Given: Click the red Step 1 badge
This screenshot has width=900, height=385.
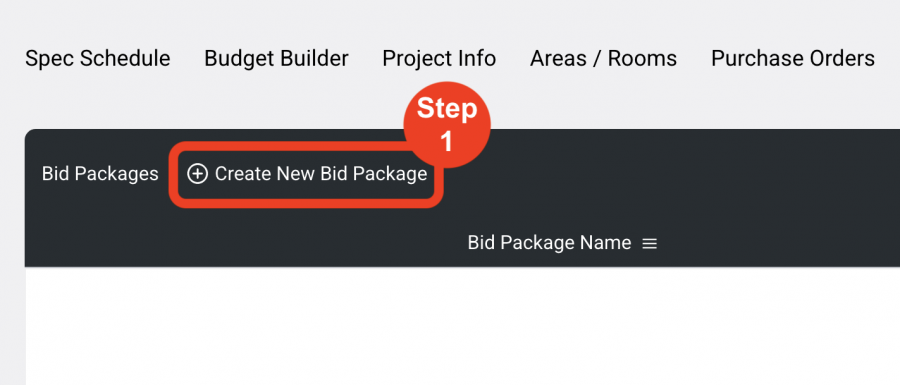Looking at the screenshot, I should pos(447,125).
